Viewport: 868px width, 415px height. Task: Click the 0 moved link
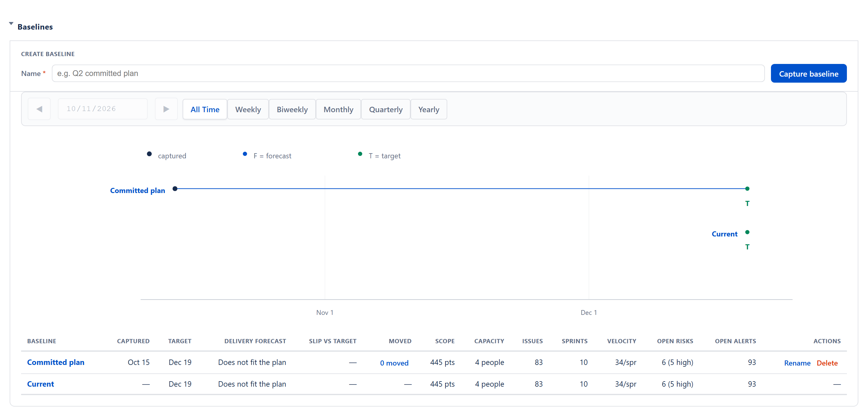(x=394, y=363)
